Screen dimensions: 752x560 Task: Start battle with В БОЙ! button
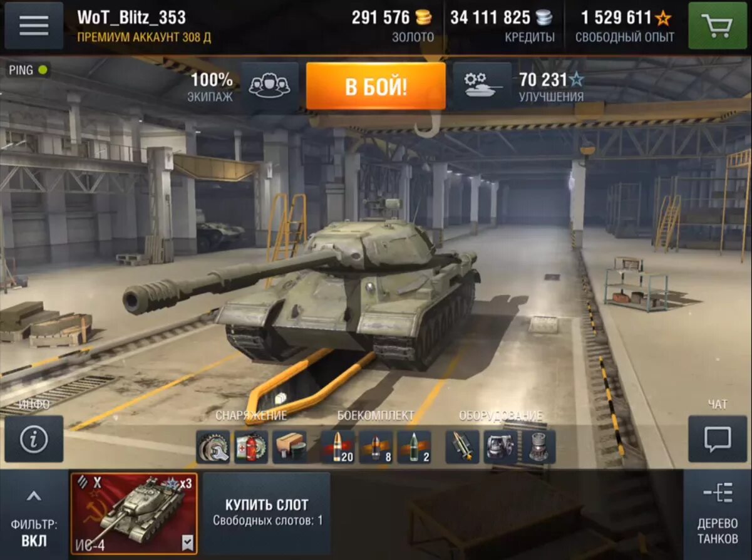pyautogui.click(x=376, y=86)
